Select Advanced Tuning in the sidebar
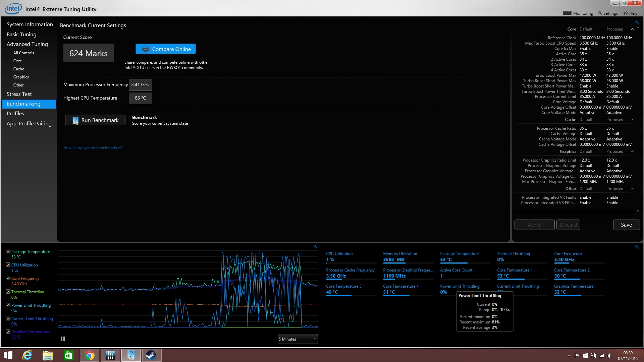This screenshot has width=644, height=362. [27, 44]
